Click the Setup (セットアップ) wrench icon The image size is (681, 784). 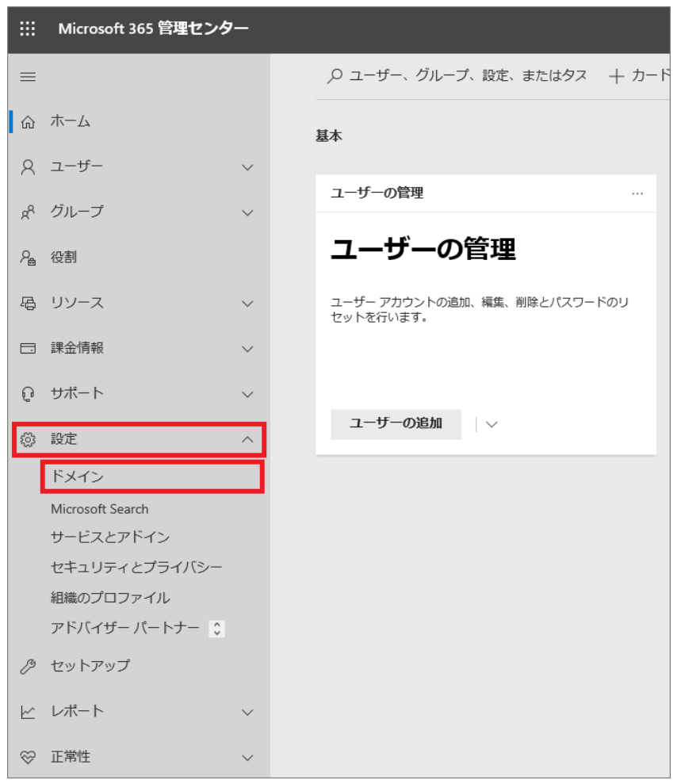pos(28,667)
